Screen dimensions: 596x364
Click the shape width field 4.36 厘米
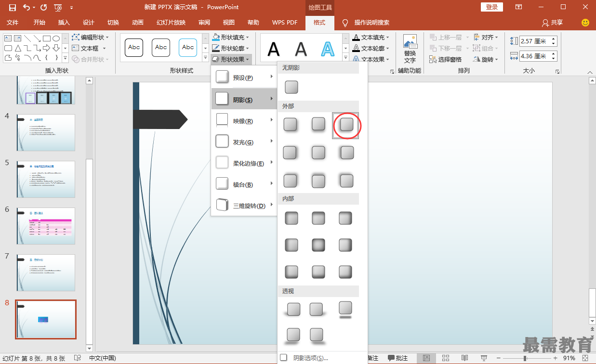pyautogui.click(x=538, y=56)
